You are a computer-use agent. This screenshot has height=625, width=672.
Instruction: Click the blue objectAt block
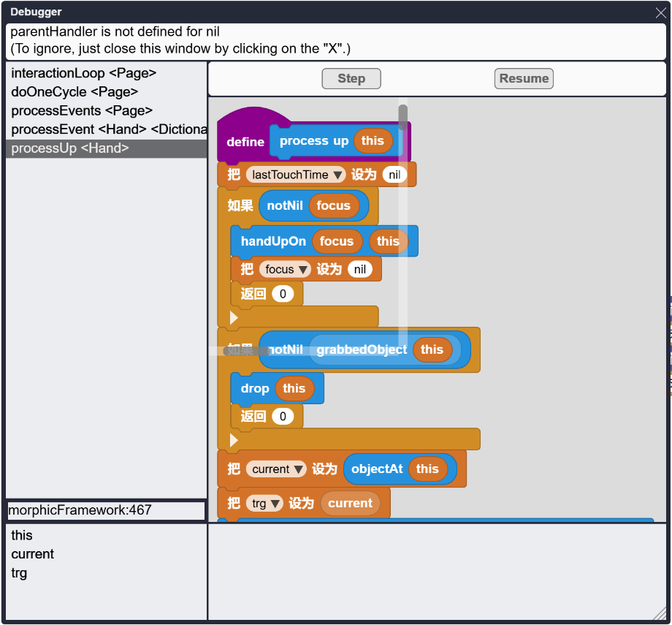coord(376,469)
